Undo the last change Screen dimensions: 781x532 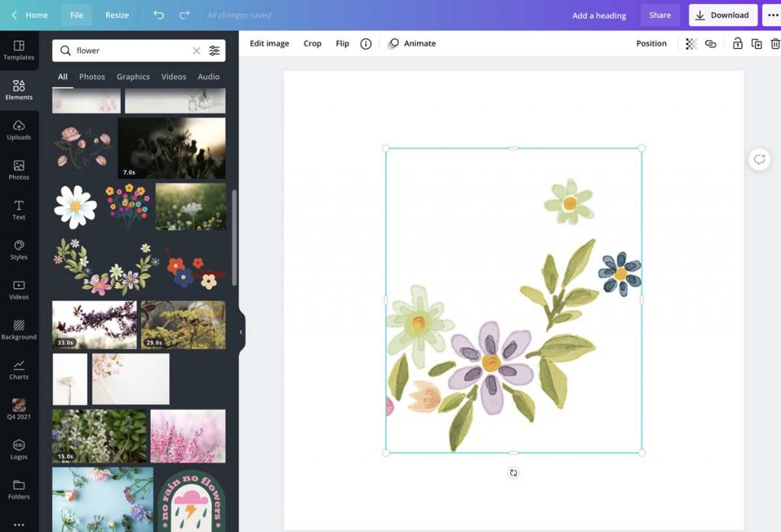tap(158, 14)
